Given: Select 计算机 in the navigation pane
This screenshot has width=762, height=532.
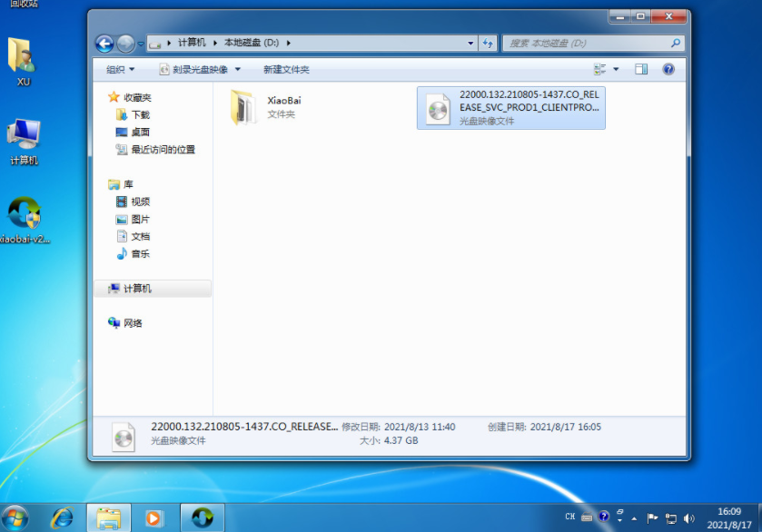Looking at the screenshot, I should click(137, 289).
